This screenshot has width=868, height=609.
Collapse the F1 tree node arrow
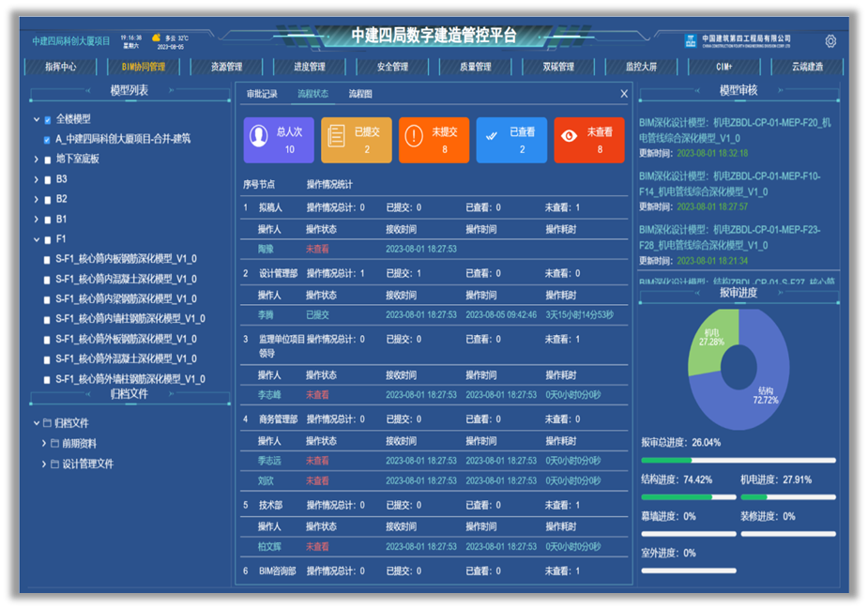tap(37, 240)
